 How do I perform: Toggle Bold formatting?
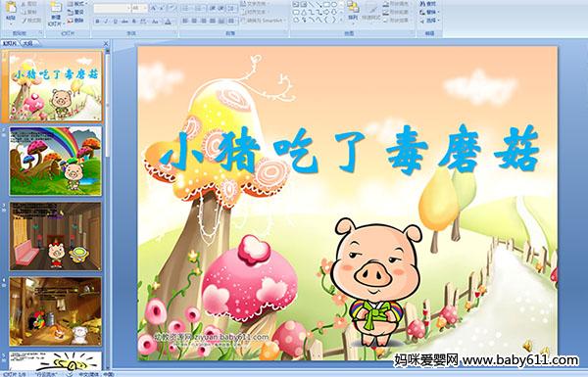(x=97, y=22)
